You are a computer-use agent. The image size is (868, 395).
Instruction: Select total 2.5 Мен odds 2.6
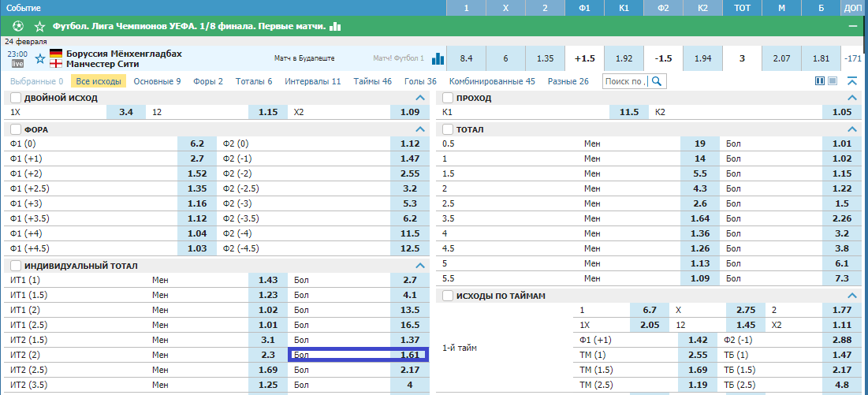[700, 203]
